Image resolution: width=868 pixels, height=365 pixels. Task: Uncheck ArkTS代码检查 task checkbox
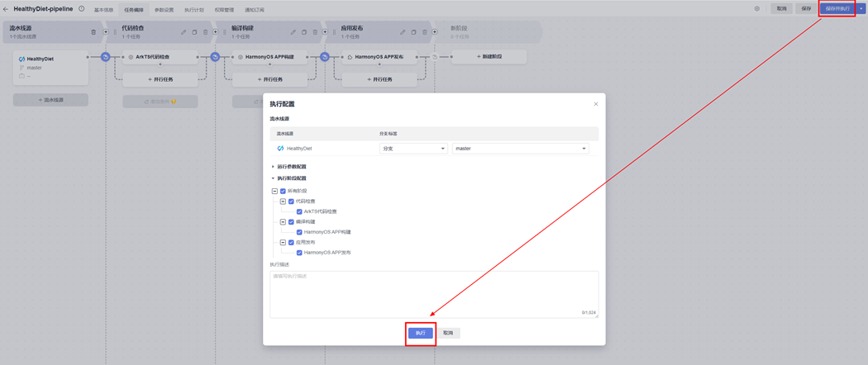pos(299,211)
